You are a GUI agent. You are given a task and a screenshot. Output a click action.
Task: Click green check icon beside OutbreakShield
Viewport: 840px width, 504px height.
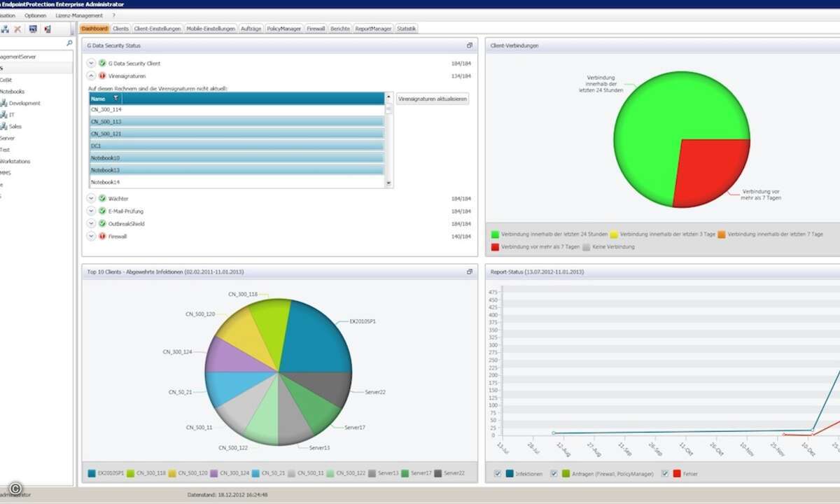pyautogui.click(x=102, y=223)
